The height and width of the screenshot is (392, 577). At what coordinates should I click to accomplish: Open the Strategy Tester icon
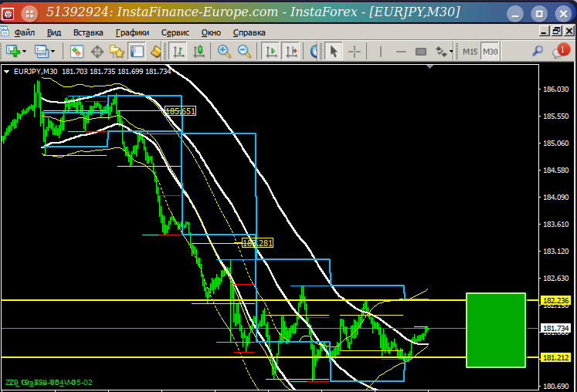click(x=156, y=51)
